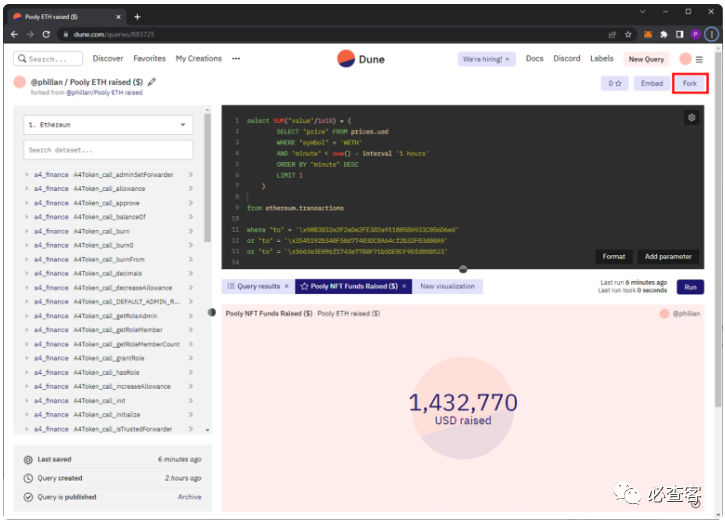
Task: Close the Query results tab x
Action: [x=286, y=287]
